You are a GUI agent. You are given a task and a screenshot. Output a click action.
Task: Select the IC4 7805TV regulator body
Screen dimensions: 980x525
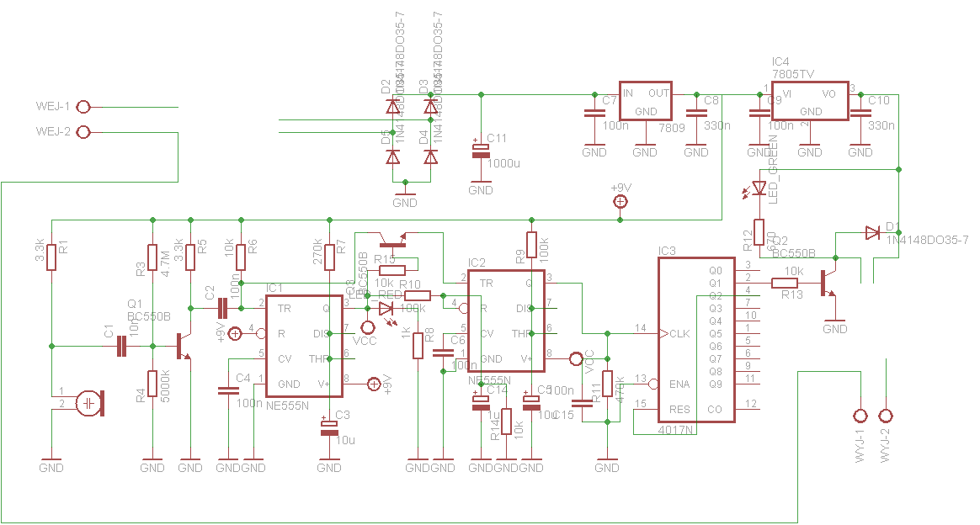[x=810, y=100]
